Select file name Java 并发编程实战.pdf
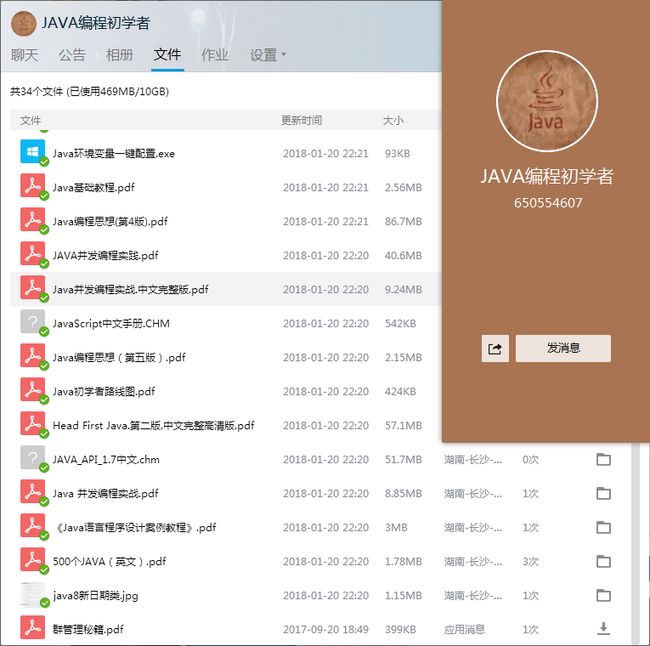This screenshot has height=646, width=650. click(x=105, y=493)
